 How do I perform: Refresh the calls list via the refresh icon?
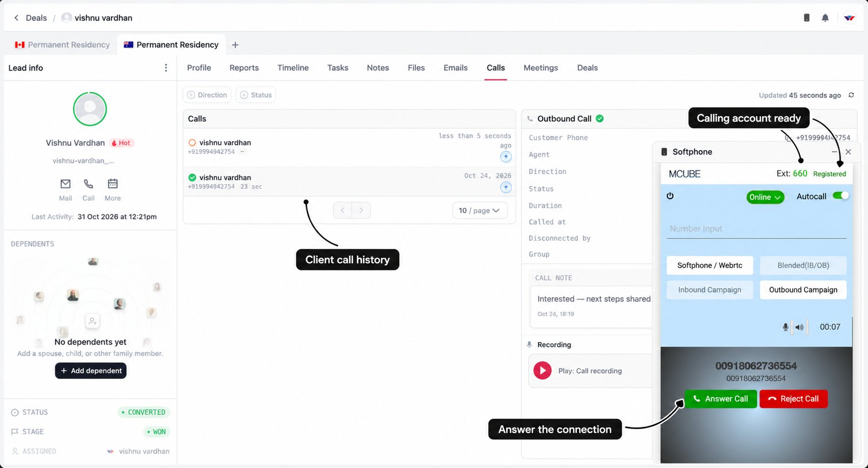tap(851, 95)
